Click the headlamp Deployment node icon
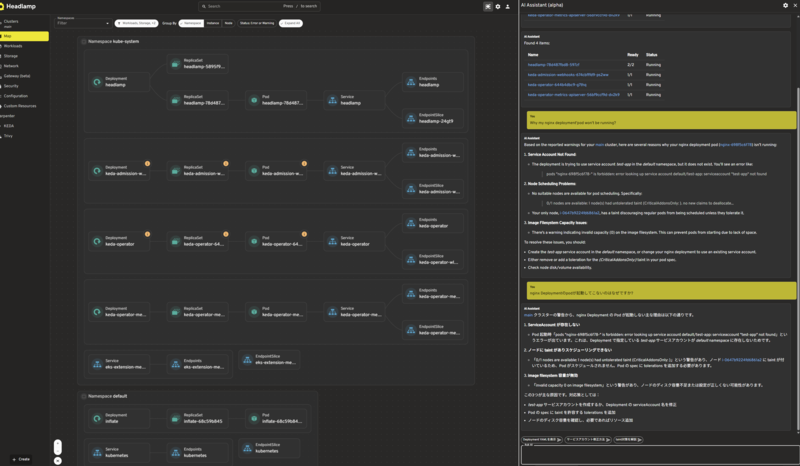Image resolution: width=800 pixels, height=466 pixels. coord(97,82)
